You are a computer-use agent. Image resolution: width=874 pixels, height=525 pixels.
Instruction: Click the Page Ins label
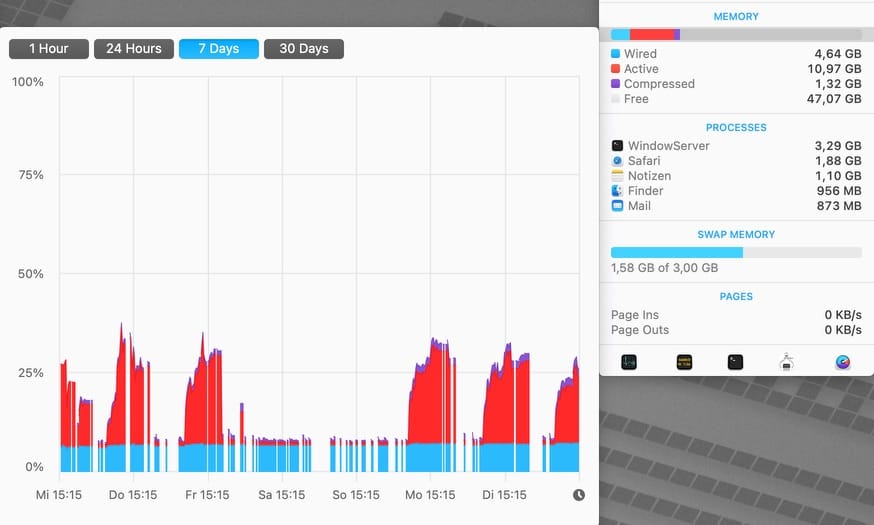[635, 315]
